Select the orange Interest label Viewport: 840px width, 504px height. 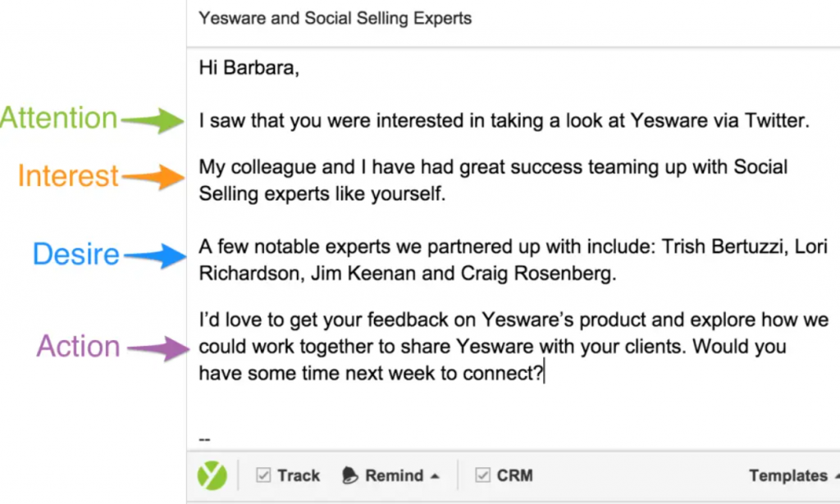click(68, 176)
